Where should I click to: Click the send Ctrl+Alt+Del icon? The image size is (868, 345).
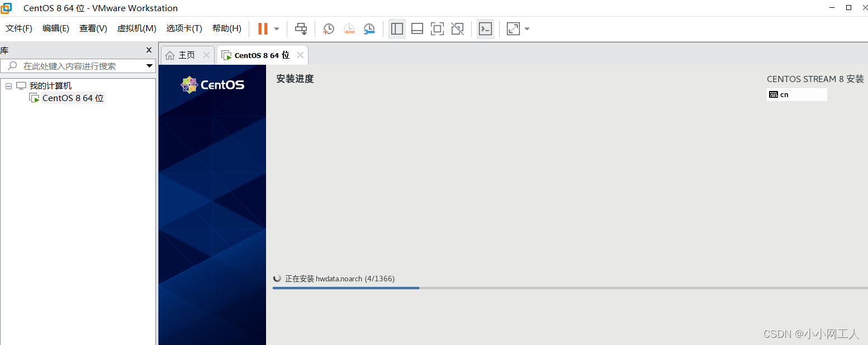pyautogui.click(x=301, y=28)
